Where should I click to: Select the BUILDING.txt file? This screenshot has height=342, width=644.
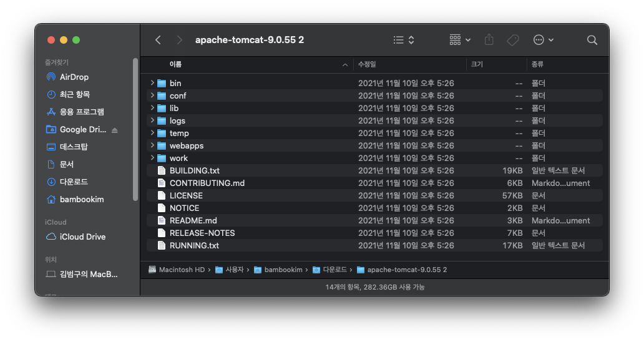[374, 170]
